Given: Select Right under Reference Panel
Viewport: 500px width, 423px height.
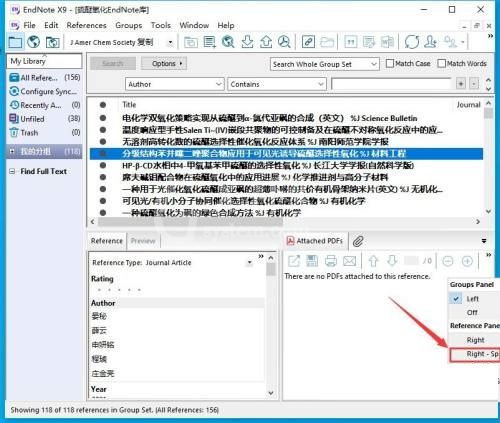Looking at the screenshot, I should [475, 340].
